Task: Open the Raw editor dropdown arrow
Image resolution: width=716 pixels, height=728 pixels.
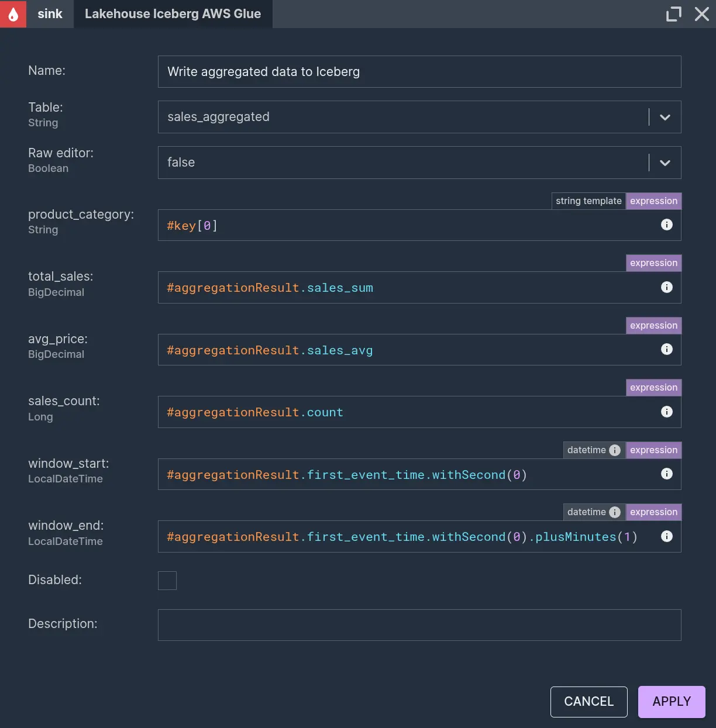Action: click(x=665, y=163)
